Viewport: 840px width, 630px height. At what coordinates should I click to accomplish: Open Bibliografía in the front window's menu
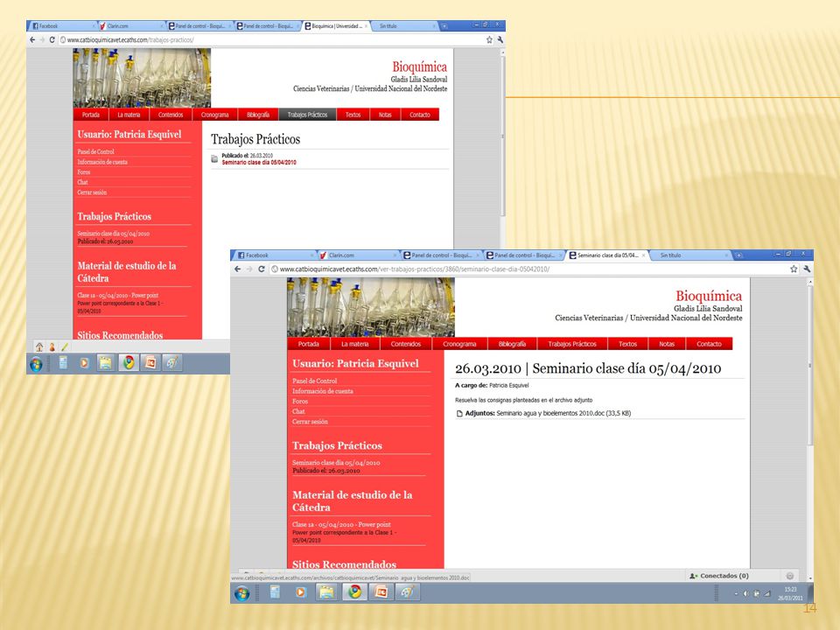512,344
